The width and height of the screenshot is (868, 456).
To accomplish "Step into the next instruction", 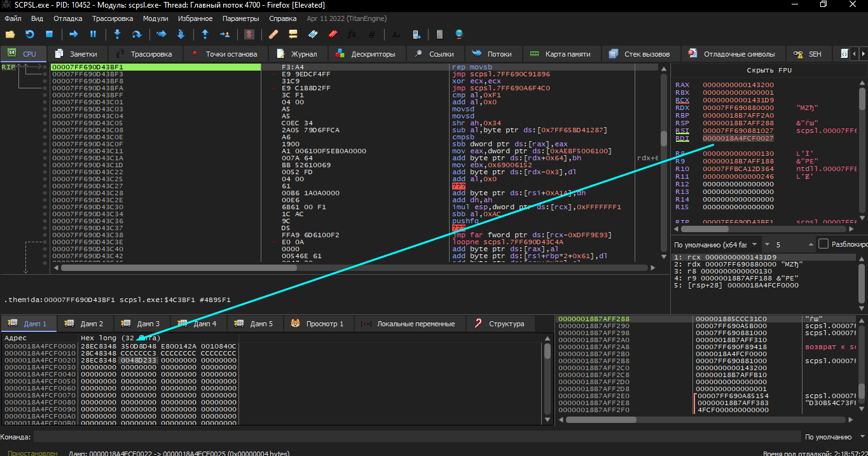I will [x=117, y=34].
